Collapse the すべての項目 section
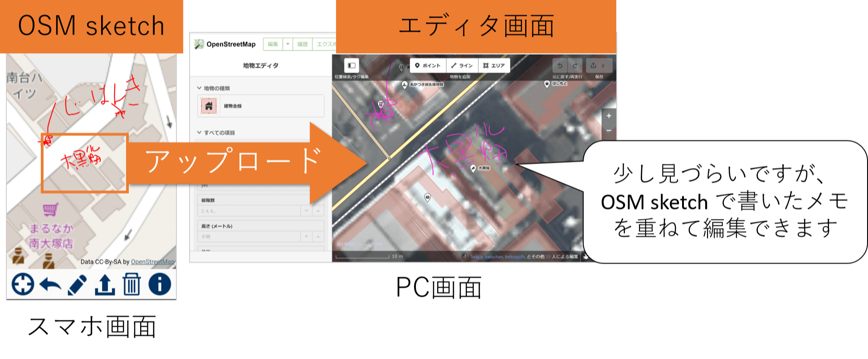Screen dimensions: 868x359 pos(216,133)
